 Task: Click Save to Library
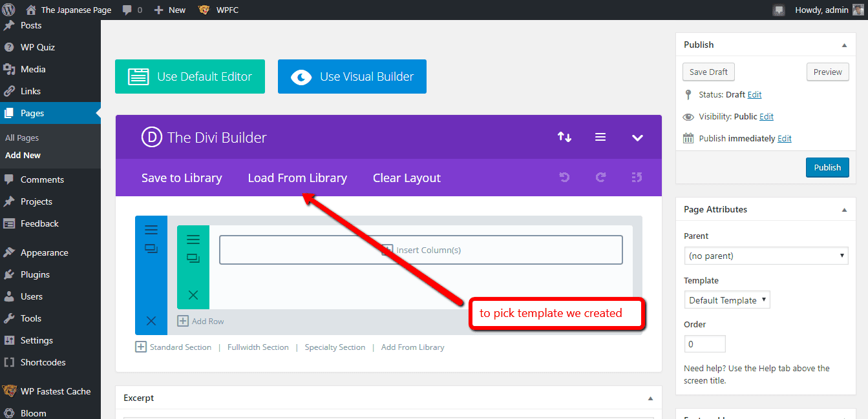point(182,178)
